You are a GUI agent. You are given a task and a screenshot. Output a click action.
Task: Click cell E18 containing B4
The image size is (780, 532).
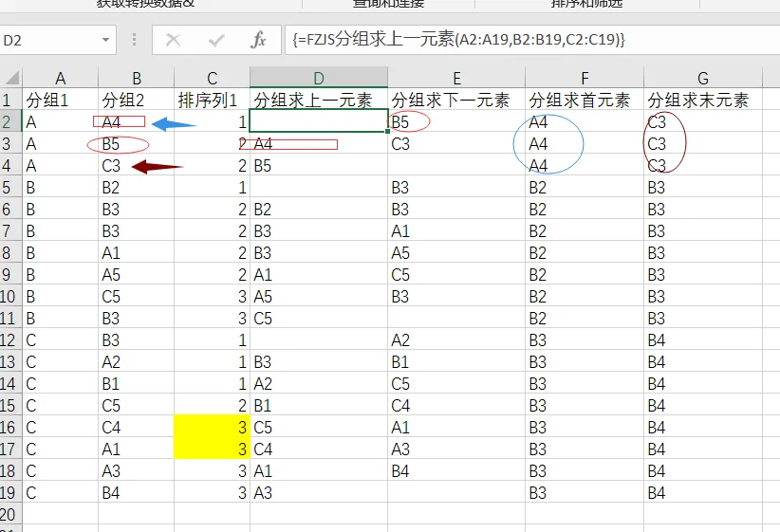(x=456, y=471)
